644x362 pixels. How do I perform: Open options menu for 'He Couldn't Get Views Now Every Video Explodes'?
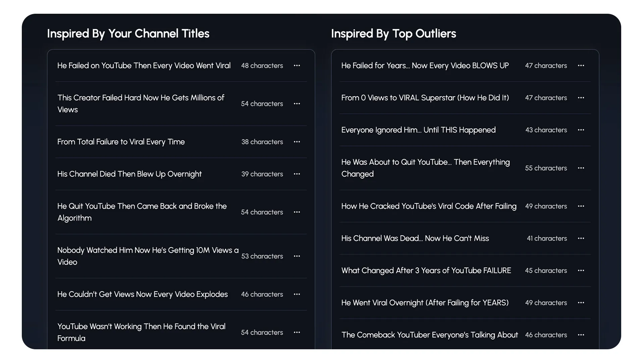297,294
